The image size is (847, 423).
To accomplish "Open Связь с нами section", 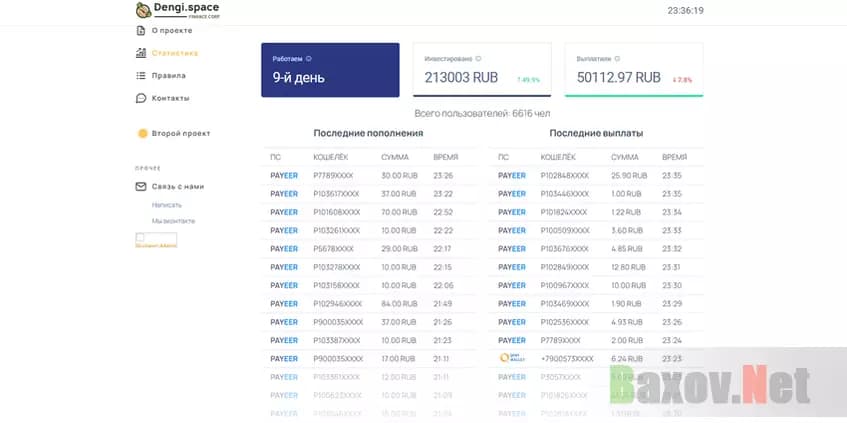I will click(178, 186).
